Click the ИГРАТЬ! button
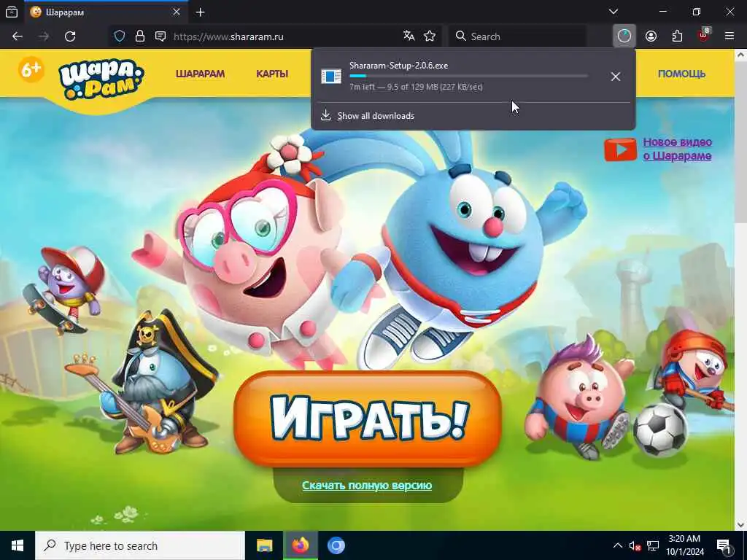 (368, 418)
